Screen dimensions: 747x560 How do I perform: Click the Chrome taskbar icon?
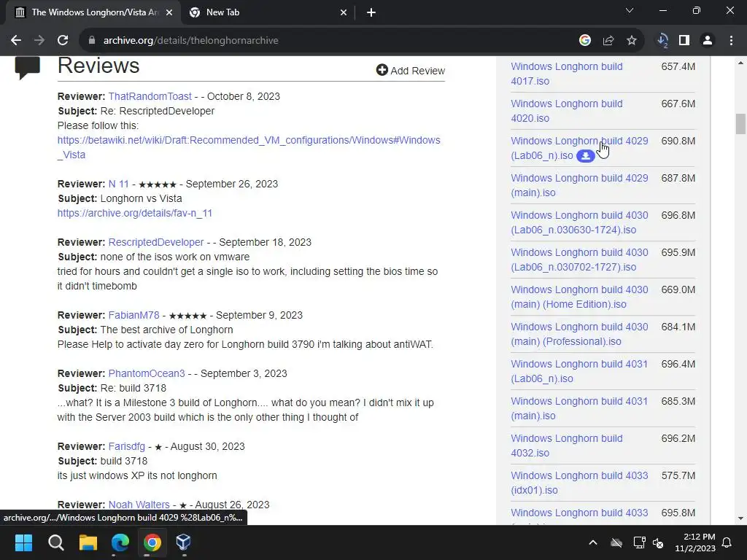pyautogui.click(x=152, y=542)
